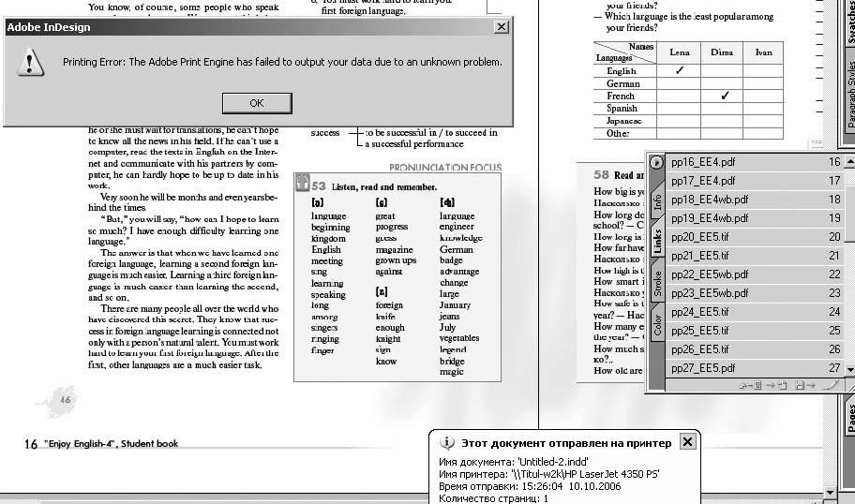Click the Spanish row label in table
The height and width of the screenshot is (504, 855).
click(x=622, y=108)
